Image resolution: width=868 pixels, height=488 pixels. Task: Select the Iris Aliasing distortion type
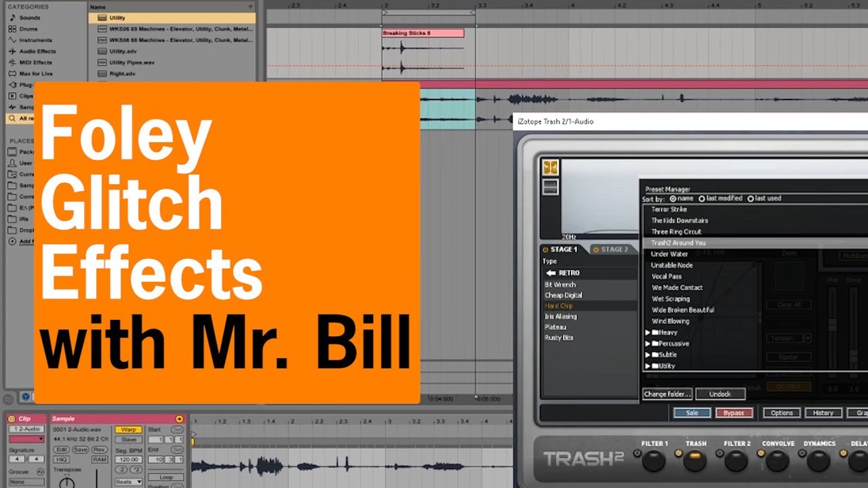pyautogui.click(x=561, y=317)
